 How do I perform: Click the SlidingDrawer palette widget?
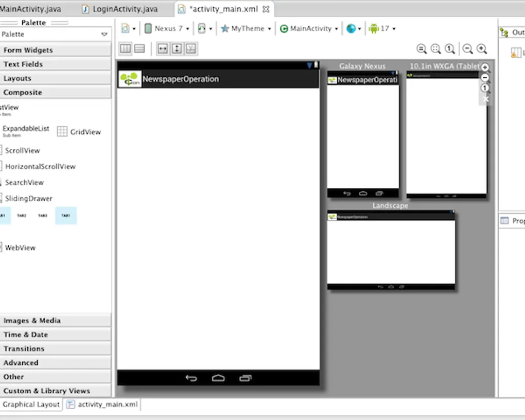tap(28, 199)
